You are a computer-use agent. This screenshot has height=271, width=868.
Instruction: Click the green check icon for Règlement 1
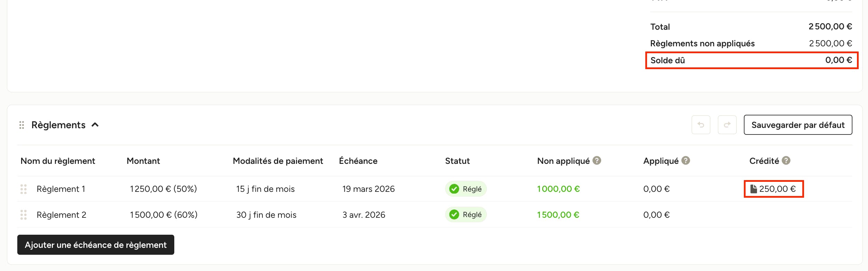coord(454,189)
